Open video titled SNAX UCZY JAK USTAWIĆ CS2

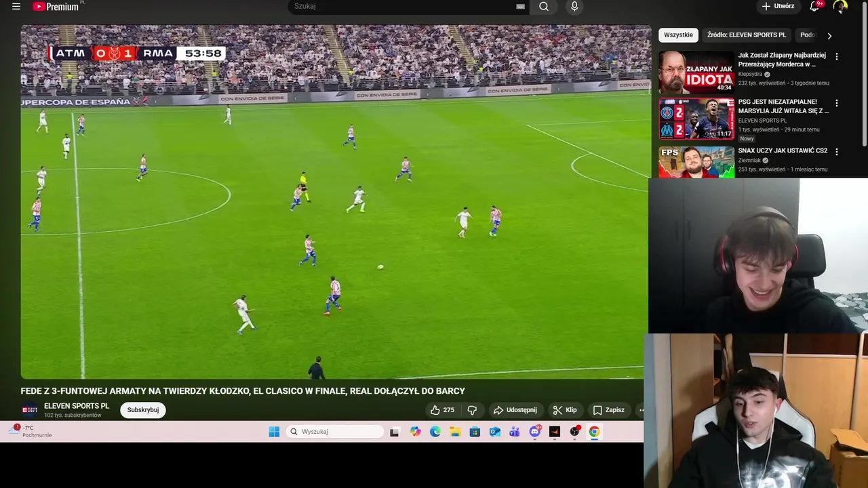pyautogui.click(x=783, y=150)
